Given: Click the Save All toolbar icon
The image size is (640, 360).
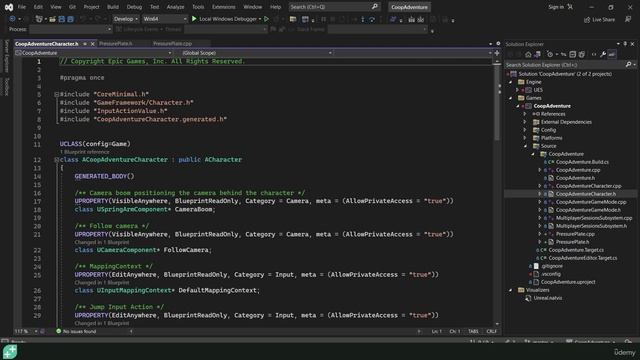Looking at the screenshot, I should [70, 19].
